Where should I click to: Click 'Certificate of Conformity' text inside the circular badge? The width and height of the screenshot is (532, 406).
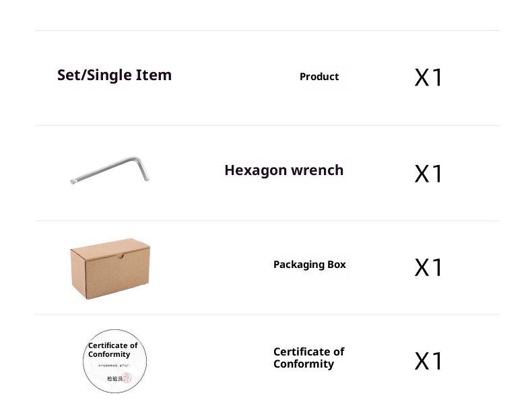pos(112,349)
